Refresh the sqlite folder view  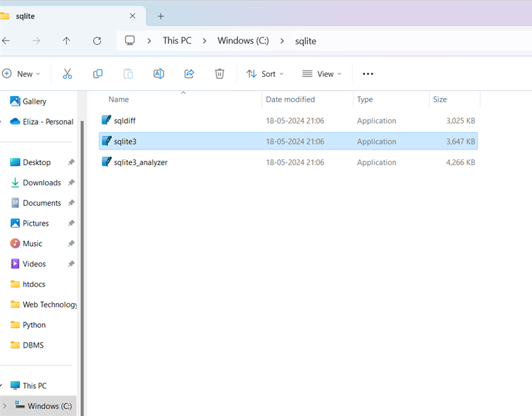97,41
